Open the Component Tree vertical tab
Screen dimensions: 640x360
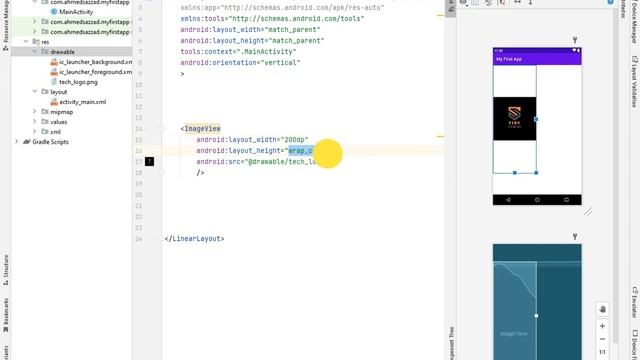(x=451, y=343)
